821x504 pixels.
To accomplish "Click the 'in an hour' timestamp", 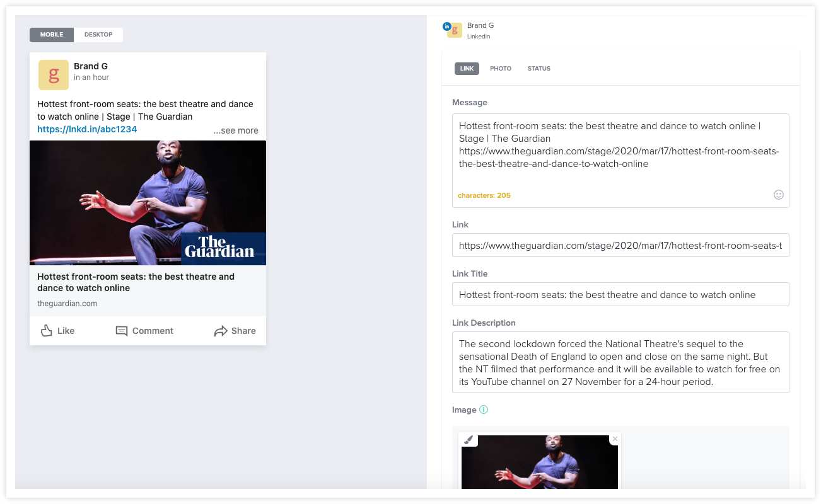I will 91,77.
